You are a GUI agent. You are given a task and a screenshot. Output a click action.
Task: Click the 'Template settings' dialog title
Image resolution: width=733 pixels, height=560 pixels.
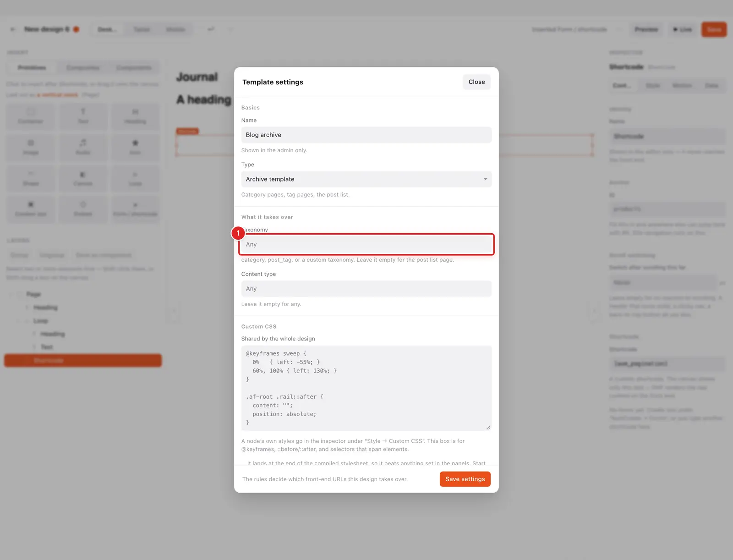point(273,82)
